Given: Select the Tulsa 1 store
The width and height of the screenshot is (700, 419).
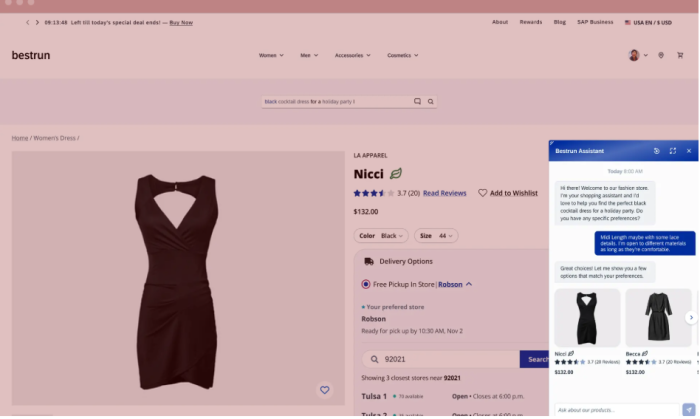Looking at the screenshot, I should pos(374,396).
